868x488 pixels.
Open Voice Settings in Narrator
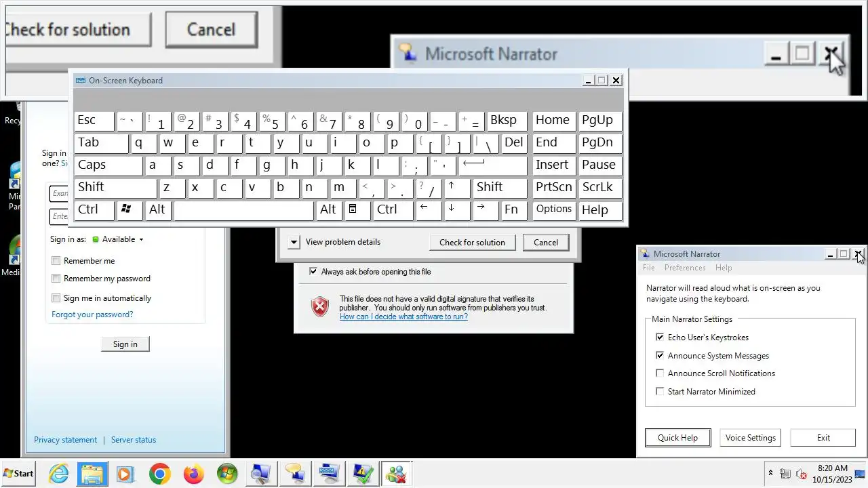[x=751, y=438]
